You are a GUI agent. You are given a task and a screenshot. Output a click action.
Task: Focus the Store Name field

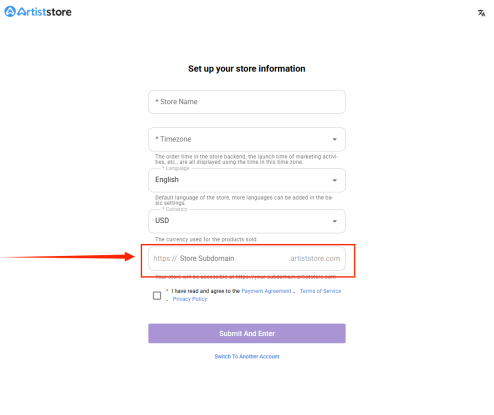[x=247, y=102]
